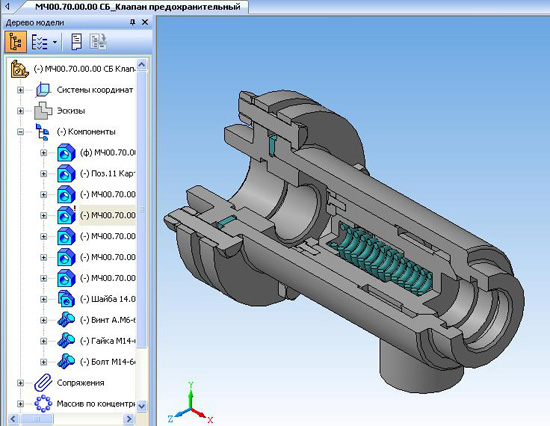This screenshot has height=426, width=550.
Task: Expand the (ф) МЧ00.70.0 component
Action: (x=43, y=153)
